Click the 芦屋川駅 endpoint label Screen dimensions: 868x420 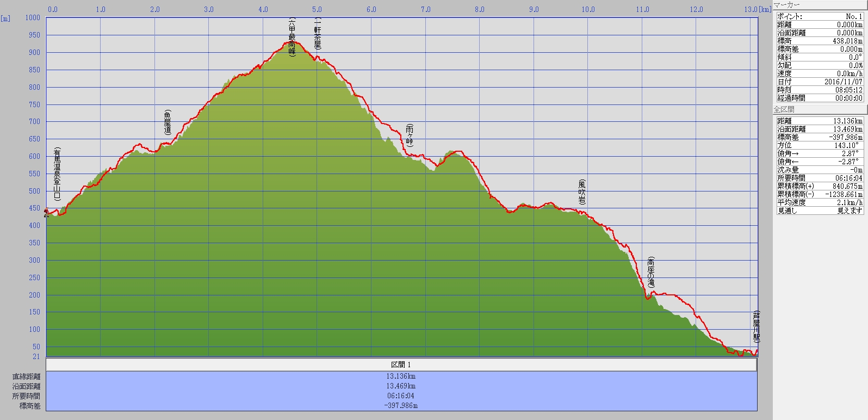pos(756,326)
